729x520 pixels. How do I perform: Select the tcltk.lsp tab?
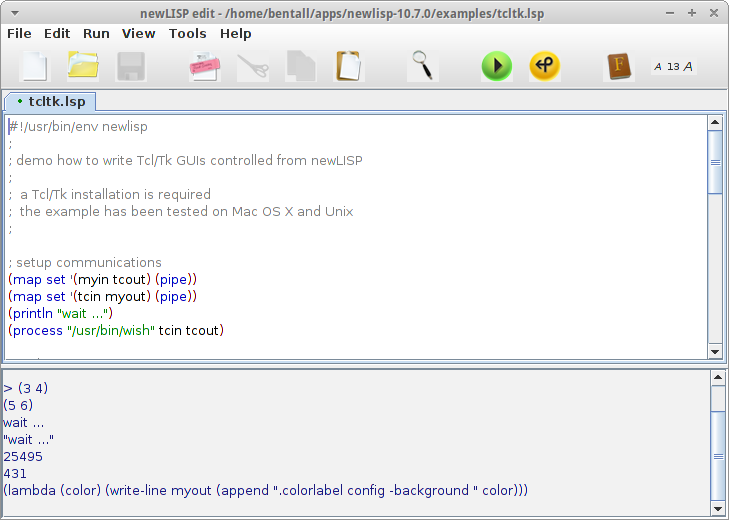[x=51, y=101]
